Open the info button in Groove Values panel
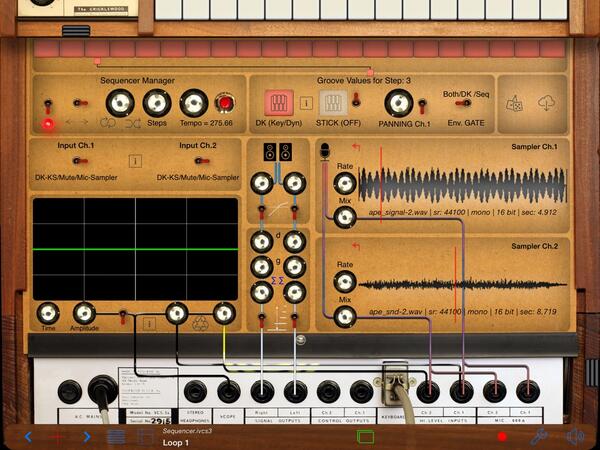Viewport: 600px width, 450px height. click(x=306, y=103)
